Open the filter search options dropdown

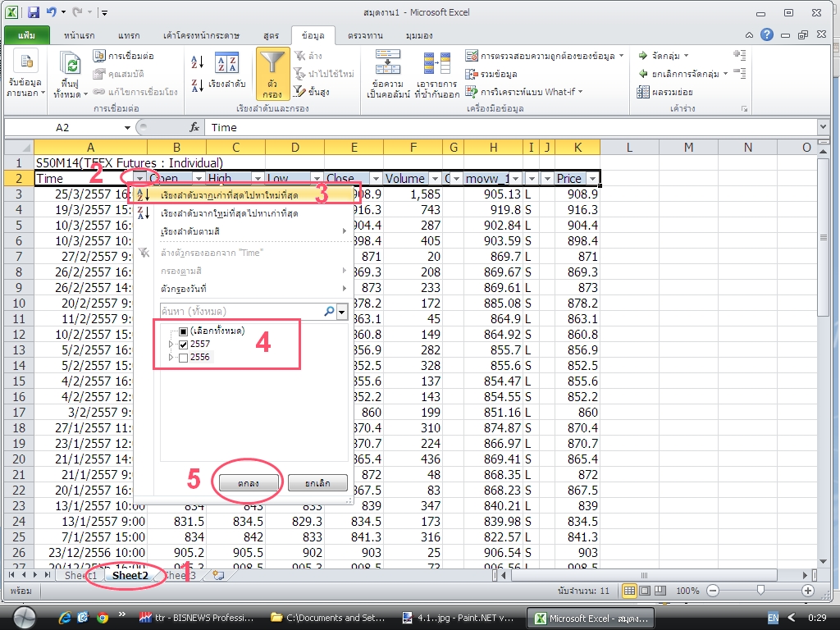click(341, 311)
